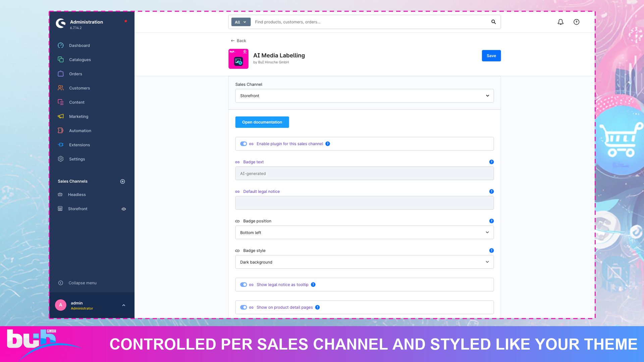Expand the admin user menu chevron

click(x=123, y=305)
